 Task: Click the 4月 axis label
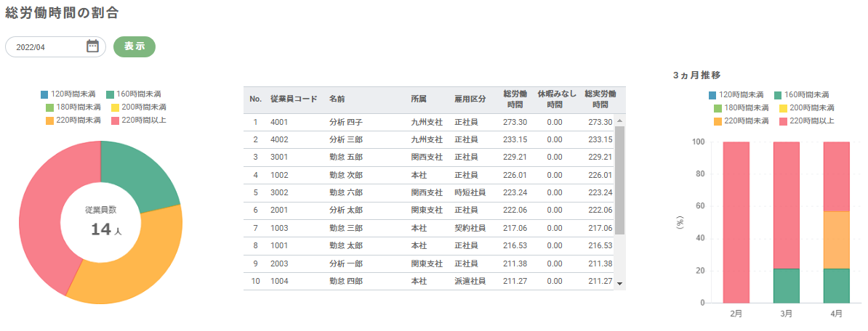tap(837, 314)
